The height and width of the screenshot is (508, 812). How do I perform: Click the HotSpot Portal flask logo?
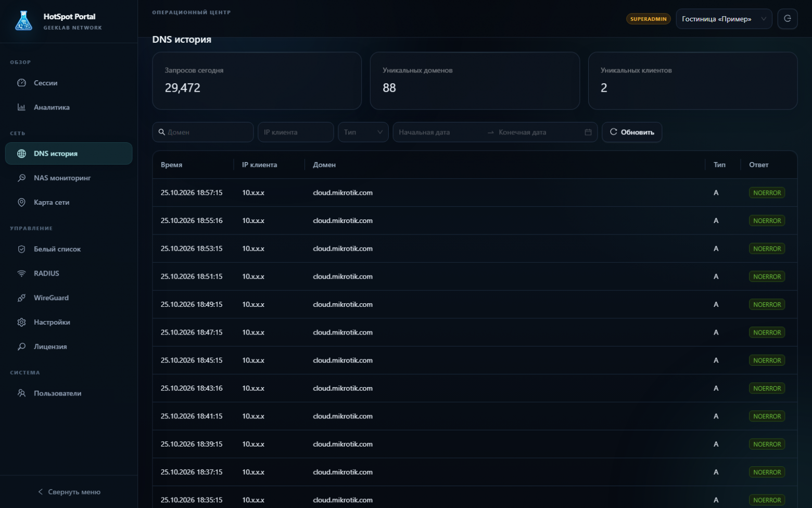coord(23,21)
